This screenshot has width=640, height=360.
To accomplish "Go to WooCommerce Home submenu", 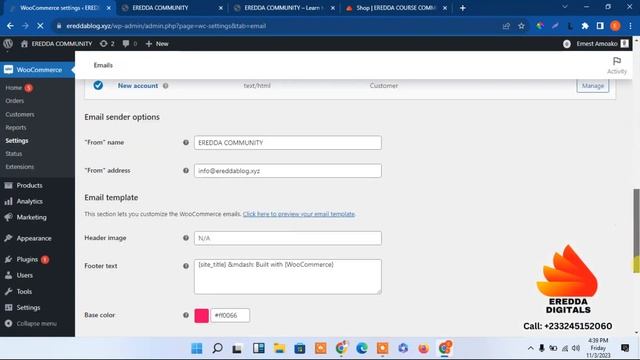I will point(13,88).
